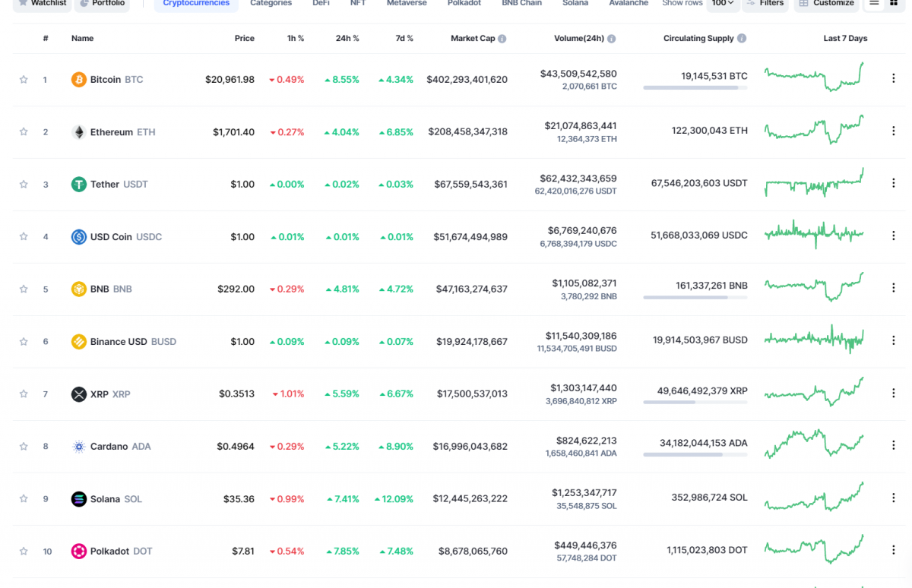The width and height of the screenshot is (912, 588).
Task: Click the USD Coin logo
Action: click(x=79, y=236)
